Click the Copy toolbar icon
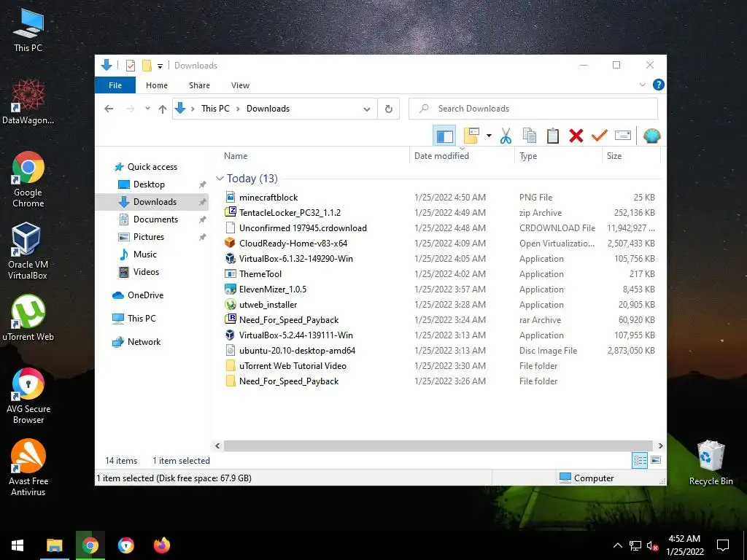Screen dimensions: 747x560 (530, 136)
